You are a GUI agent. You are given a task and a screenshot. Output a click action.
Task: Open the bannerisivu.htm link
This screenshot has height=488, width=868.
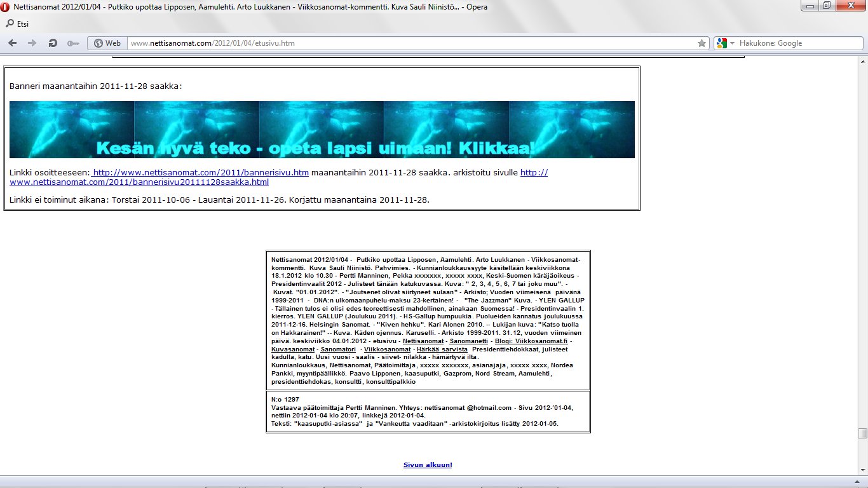201,173
